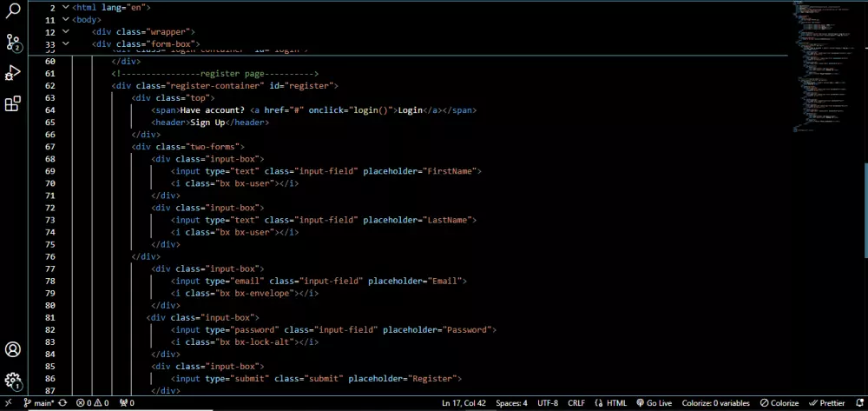Click "Sign Up" header text on line 65

coord(207,123)
